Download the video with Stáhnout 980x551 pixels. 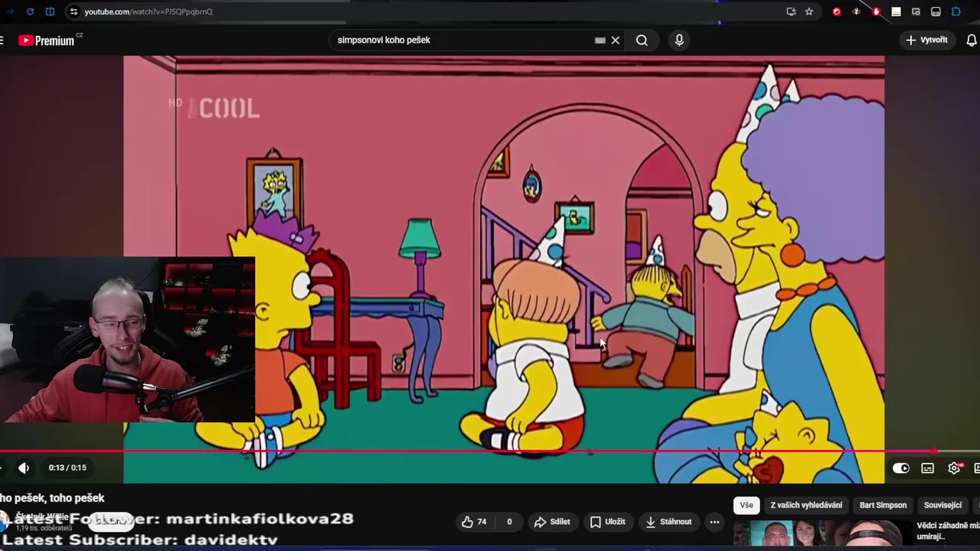pyautogui.click(x=669, y=522)
